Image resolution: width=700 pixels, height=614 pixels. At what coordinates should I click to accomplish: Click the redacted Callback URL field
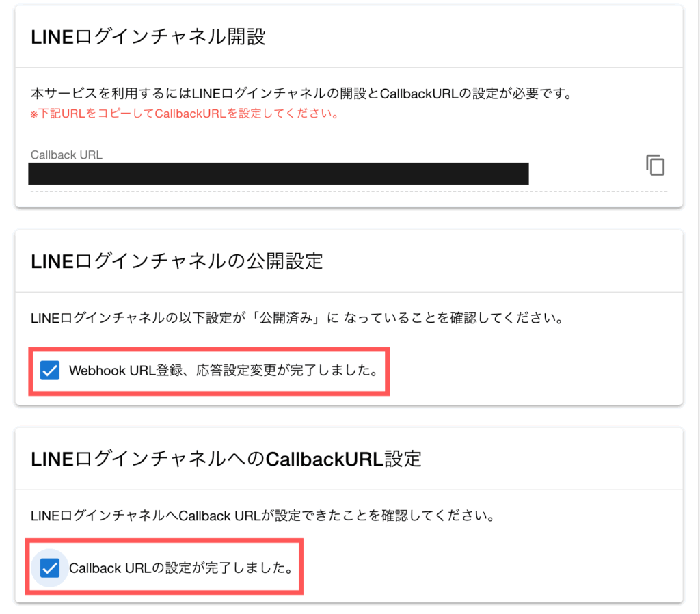pos(278,174)
